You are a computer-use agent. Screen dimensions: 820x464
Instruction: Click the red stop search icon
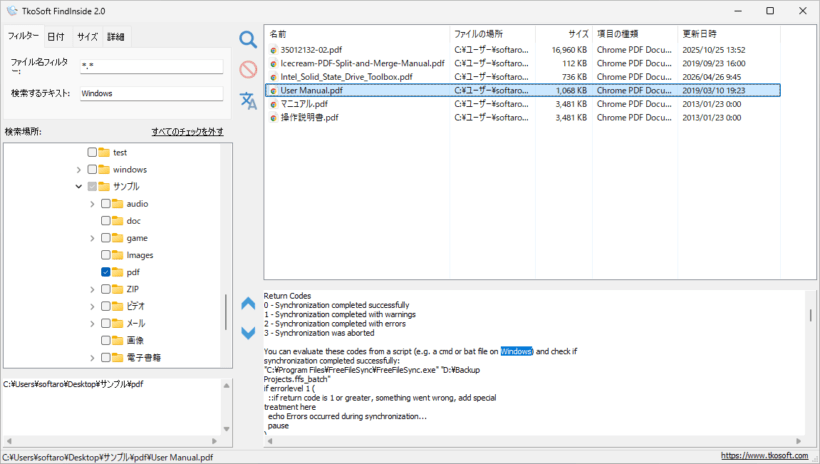click(248, 70)
